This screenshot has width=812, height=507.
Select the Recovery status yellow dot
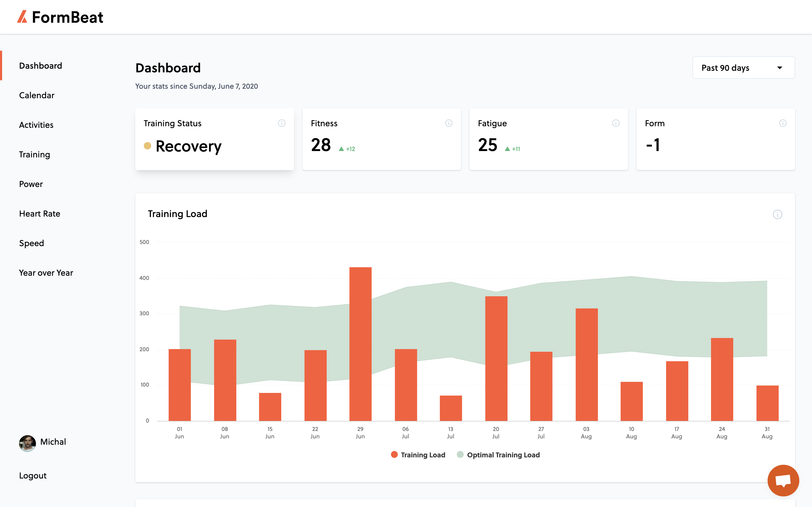[147, 146]
